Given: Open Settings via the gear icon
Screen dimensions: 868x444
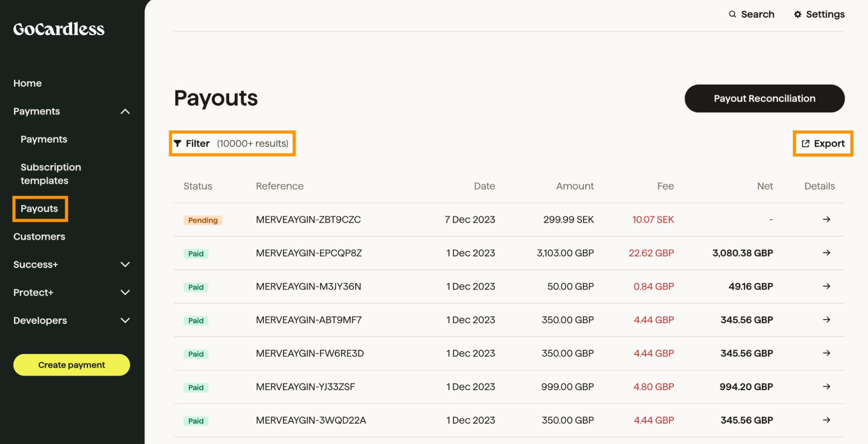Looking at the screenshot, I should click(798, 14).
